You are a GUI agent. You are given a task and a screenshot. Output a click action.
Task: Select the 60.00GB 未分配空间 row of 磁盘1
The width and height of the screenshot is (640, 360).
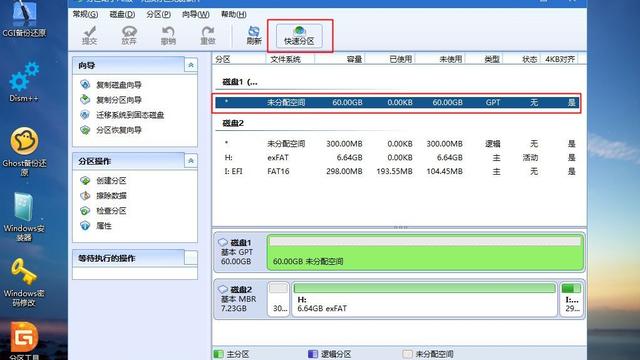[x=397, y=102]
